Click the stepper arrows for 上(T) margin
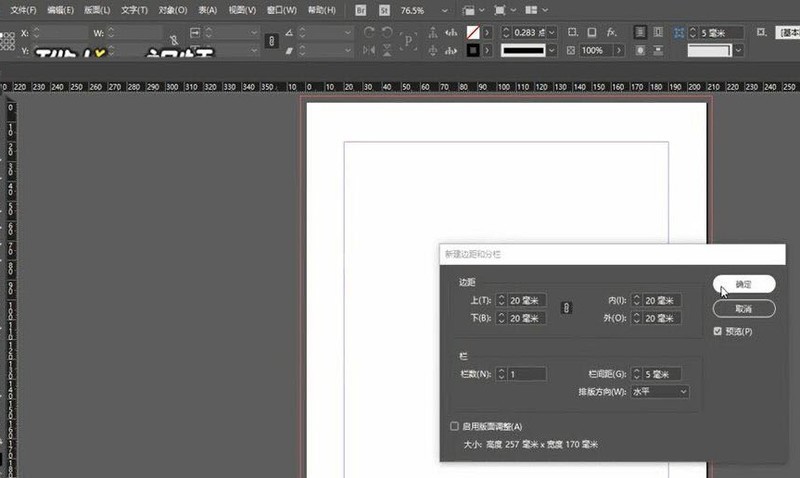This screenshot has height=478, width=800. tap(501, 300)
